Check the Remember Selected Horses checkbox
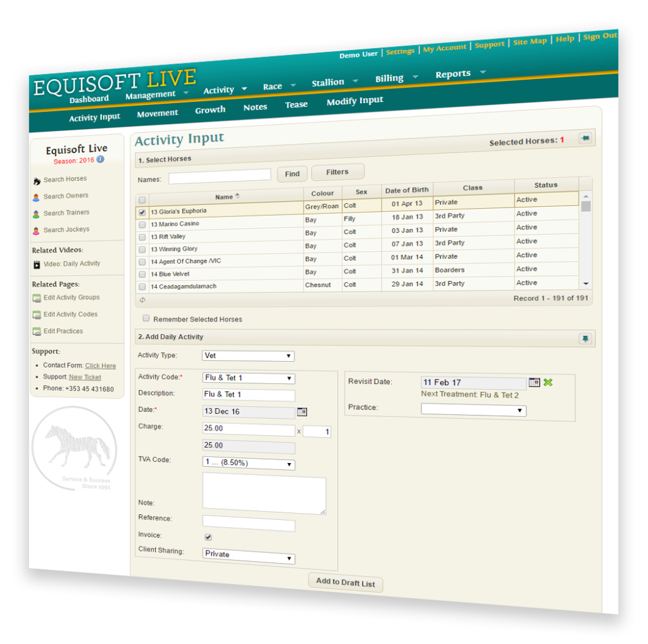The height and width of the screenshot is (644, 648). click(x=146, y=319)
